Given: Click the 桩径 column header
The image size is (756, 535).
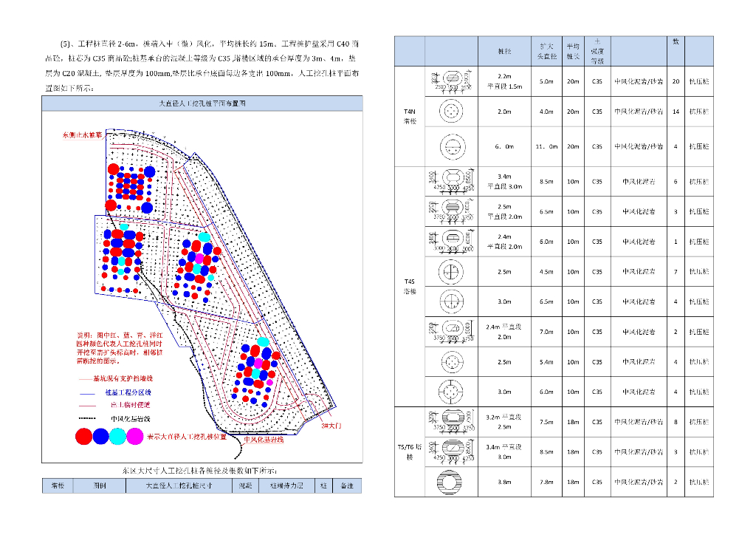Looking at the screenshot, I should click(x=504, y=51).
